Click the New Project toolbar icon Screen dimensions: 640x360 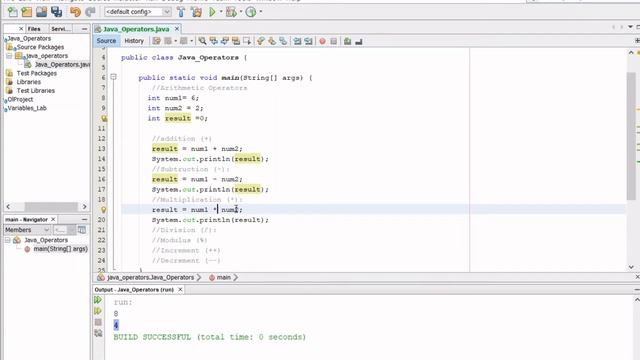[27, 12]
